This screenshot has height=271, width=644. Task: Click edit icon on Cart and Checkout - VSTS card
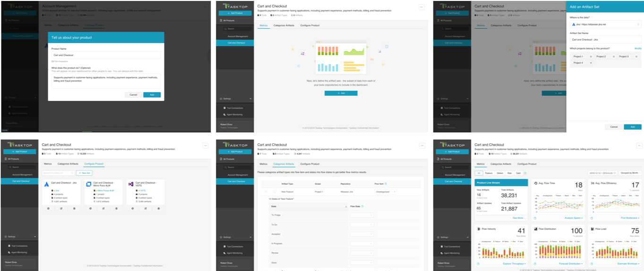pos(145,208)
